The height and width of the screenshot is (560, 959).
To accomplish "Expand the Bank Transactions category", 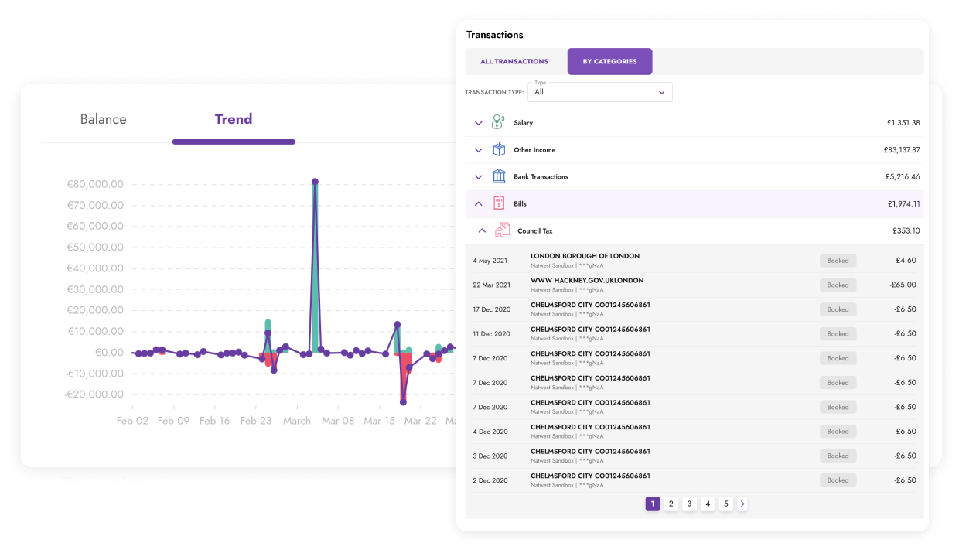I will click(x=478, y=177).
